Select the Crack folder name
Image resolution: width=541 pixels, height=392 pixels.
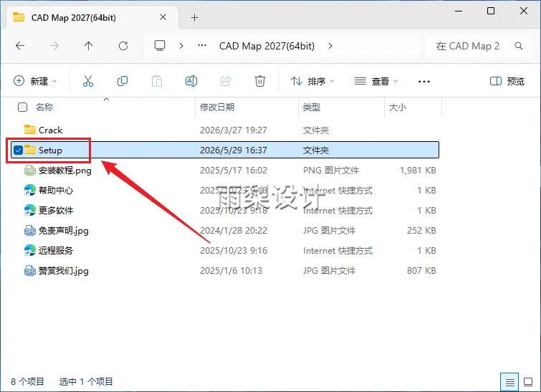(x=50, y=130)
